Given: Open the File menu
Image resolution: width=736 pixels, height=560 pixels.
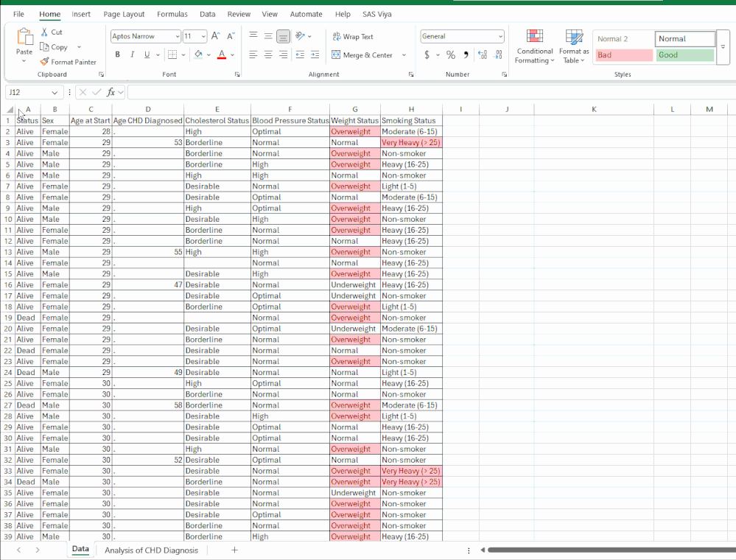Looking at the screenshot, I should [x=18, y=14].
